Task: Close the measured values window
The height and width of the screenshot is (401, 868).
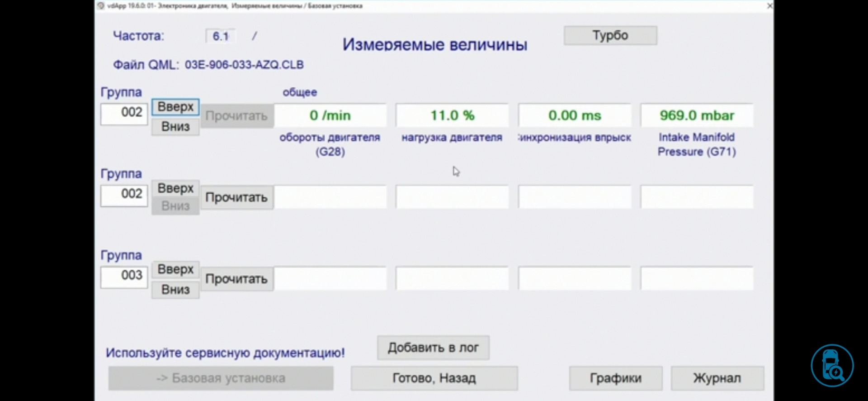Action: [769, 6]
